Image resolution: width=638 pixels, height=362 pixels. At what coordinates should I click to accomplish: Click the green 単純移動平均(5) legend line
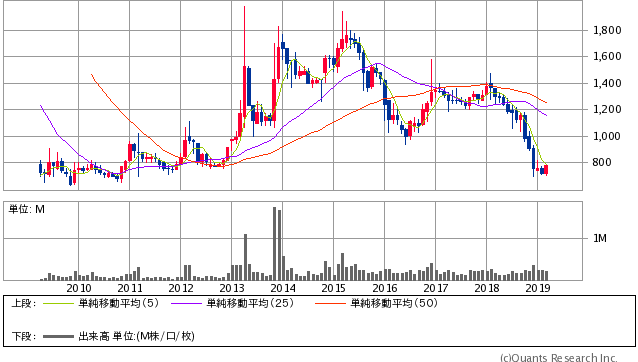coord(58,303)
